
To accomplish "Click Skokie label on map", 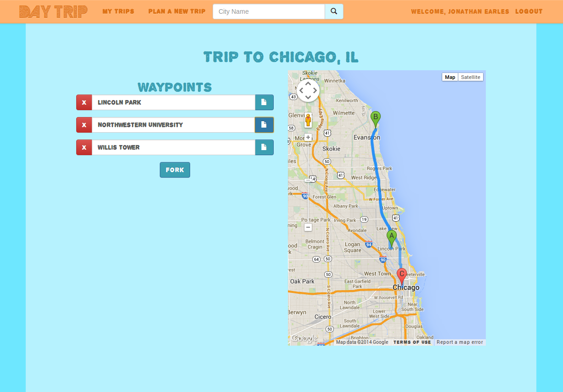I will pyautogui.click(x=332, y=149).
